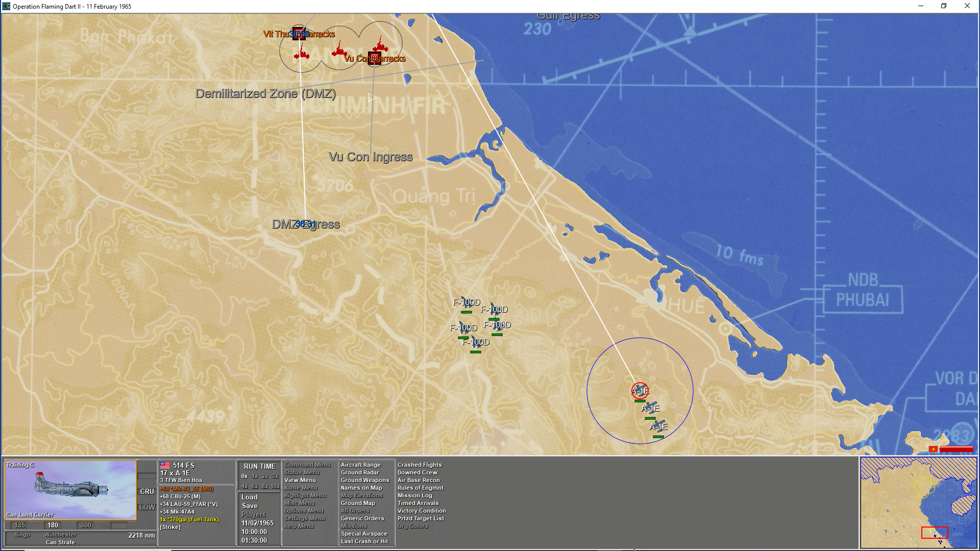This screenshot has width=980, height=551.
Task: Open the Mission Log
Action: (x=414, y=495)
